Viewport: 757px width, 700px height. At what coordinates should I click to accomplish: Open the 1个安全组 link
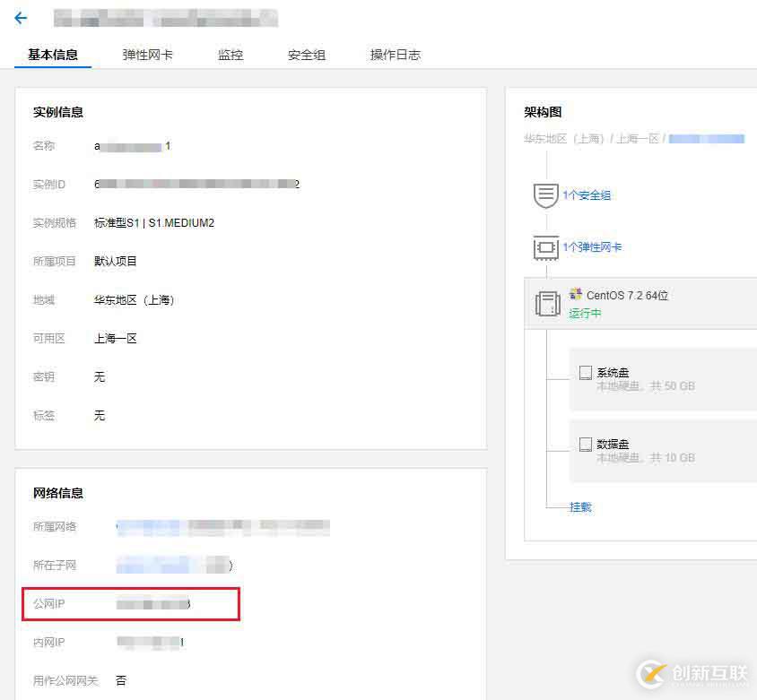click(587, 195)
